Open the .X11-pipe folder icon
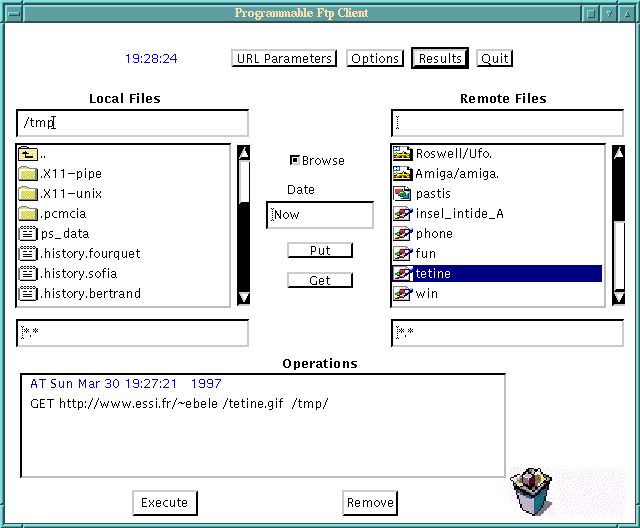 28,174
